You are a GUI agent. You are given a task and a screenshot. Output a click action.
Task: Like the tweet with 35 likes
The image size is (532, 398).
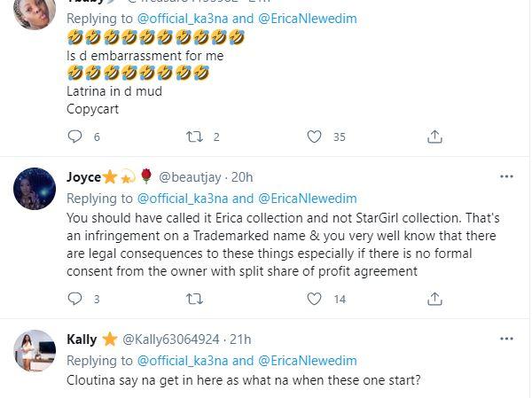click(x=314, y=137)
